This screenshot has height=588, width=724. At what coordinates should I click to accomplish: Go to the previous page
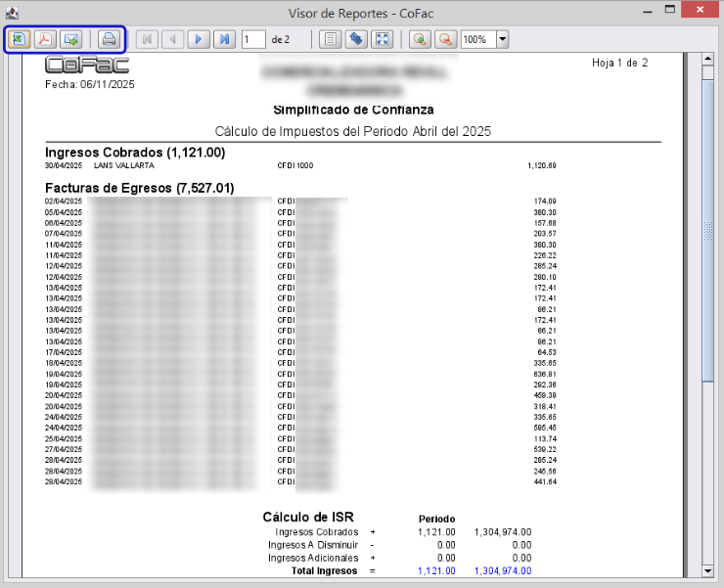tap(173, 39)
